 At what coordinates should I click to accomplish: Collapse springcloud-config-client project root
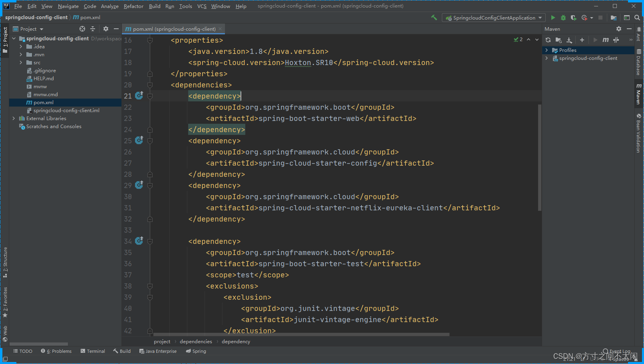[x=14, y=39]
